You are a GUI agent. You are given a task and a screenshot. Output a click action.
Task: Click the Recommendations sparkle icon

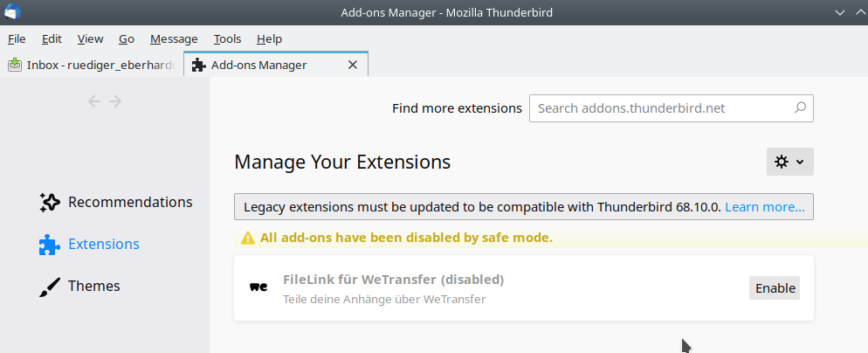point(50,202)
